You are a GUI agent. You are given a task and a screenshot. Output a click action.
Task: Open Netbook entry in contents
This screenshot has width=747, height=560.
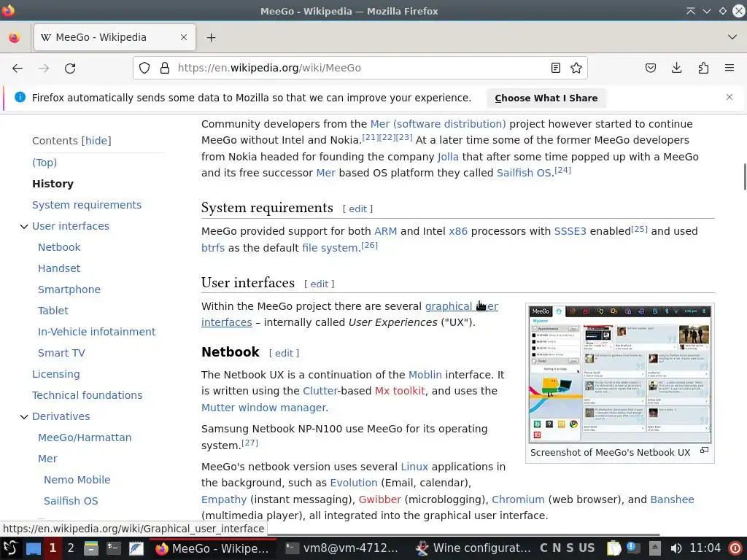[59, 247]
